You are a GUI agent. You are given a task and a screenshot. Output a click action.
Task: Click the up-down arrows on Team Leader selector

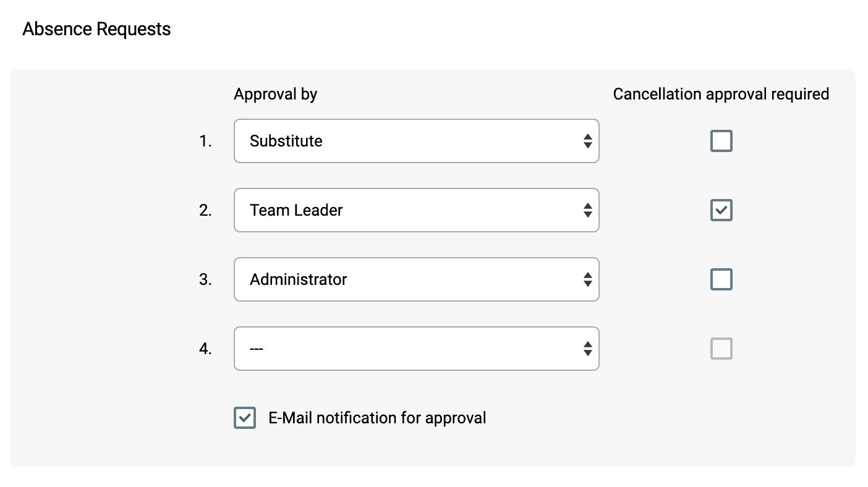pos(588,210)
